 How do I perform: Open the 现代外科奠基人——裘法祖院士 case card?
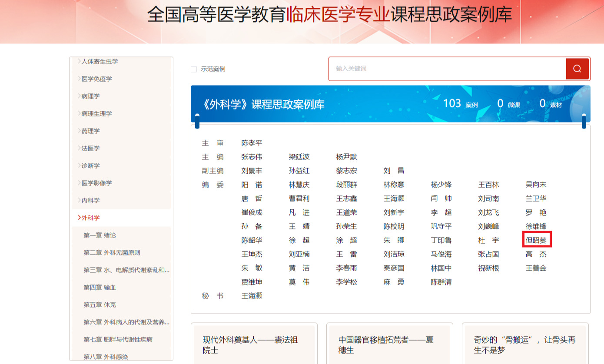point(254,344)
